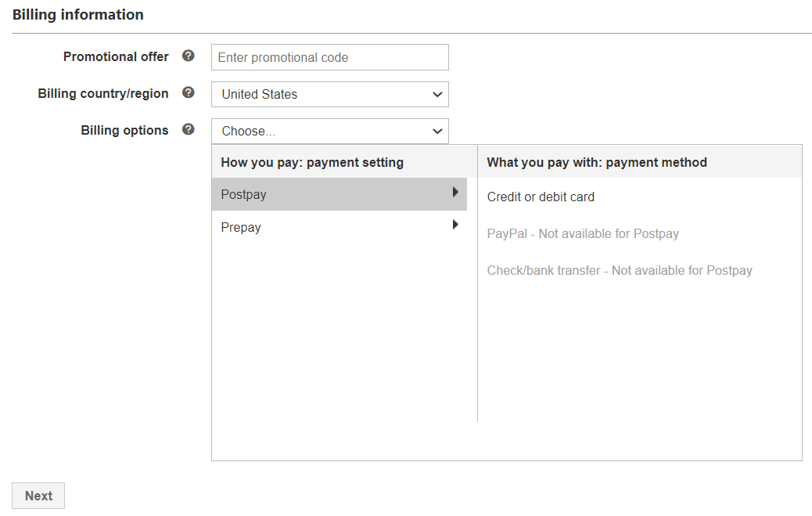The height and width of the screenshot is (516, 812).
Task: Click the PayPal - Not available for Postpay option
Action: pyautogui.click(x=583, y=233)
